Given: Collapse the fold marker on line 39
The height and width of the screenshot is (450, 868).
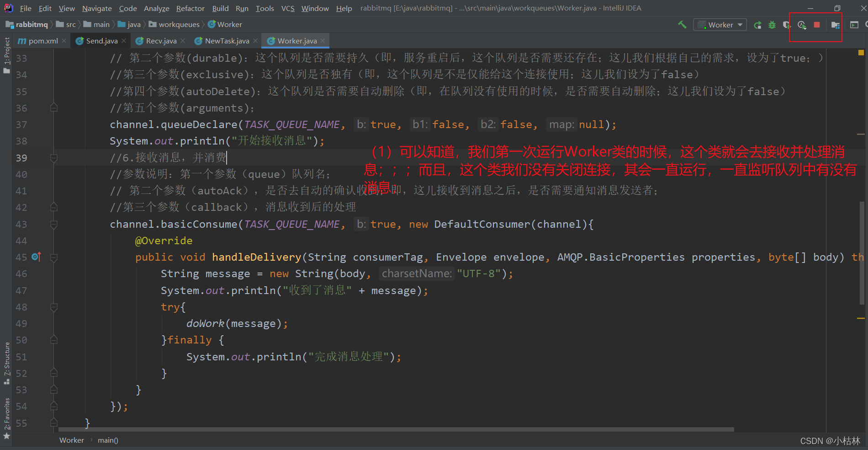Looking at the screenshot, I should 54,158.
